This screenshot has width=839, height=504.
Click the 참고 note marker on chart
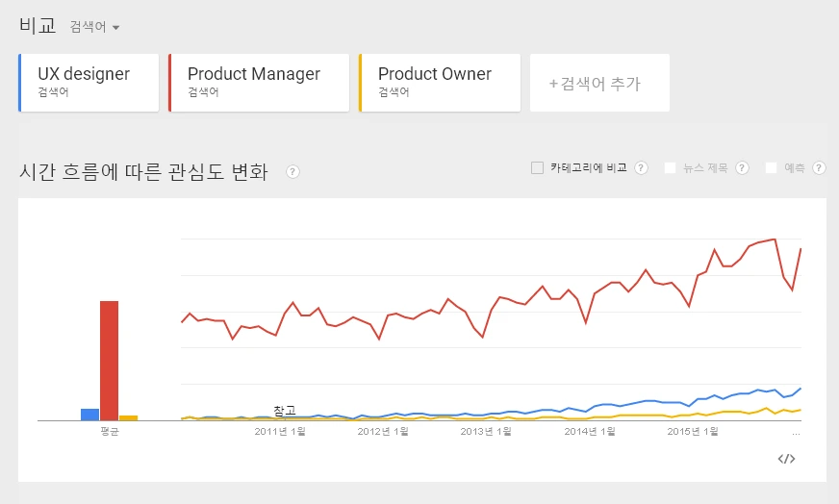(x=285, y=411)
